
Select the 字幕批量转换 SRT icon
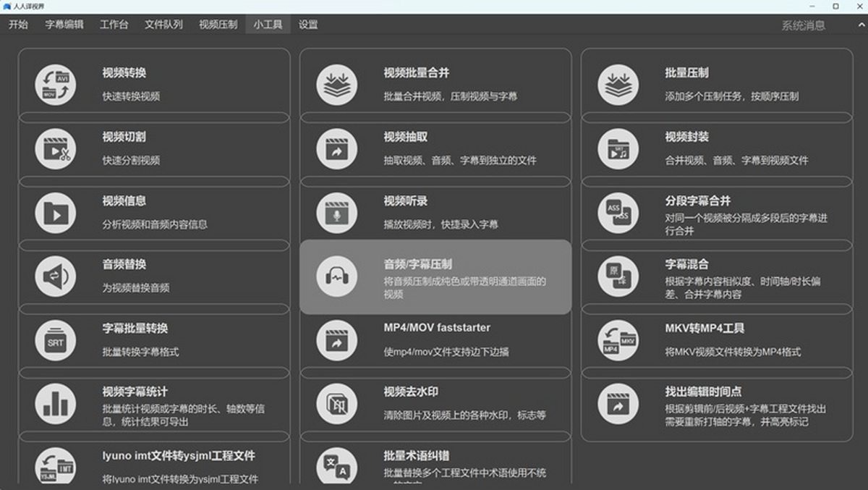[x=55, y=340]
